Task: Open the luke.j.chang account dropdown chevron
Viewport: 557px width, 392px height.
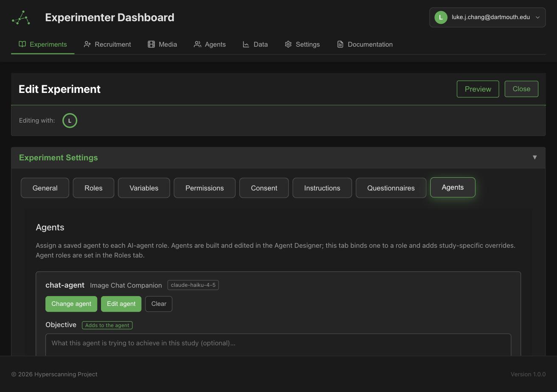Action: (x=537, y=17)
